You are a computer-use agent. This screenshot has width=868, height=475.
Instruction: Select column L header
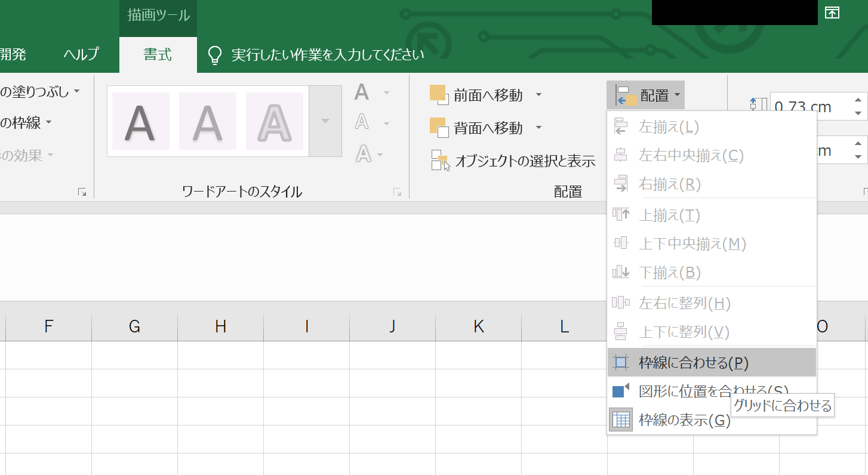564,326
